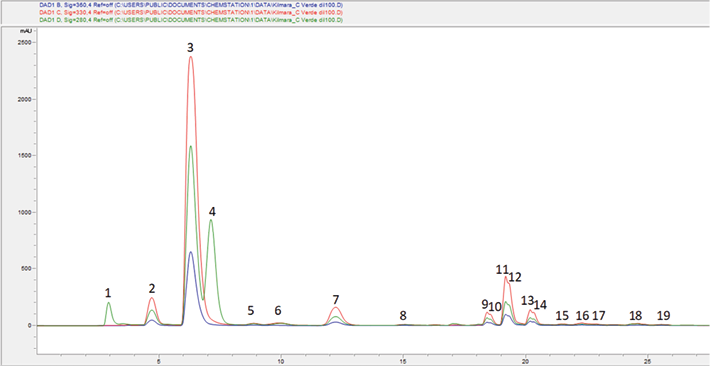Click the apex of the red peak 7
This screenshot has height=366, width=710.
[x=336, y=308]
